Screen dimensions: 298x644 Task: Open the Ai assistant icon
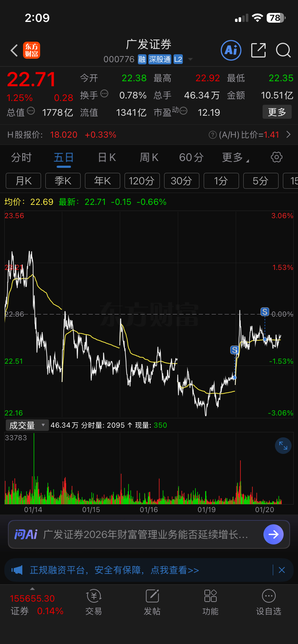coord(231,50)
